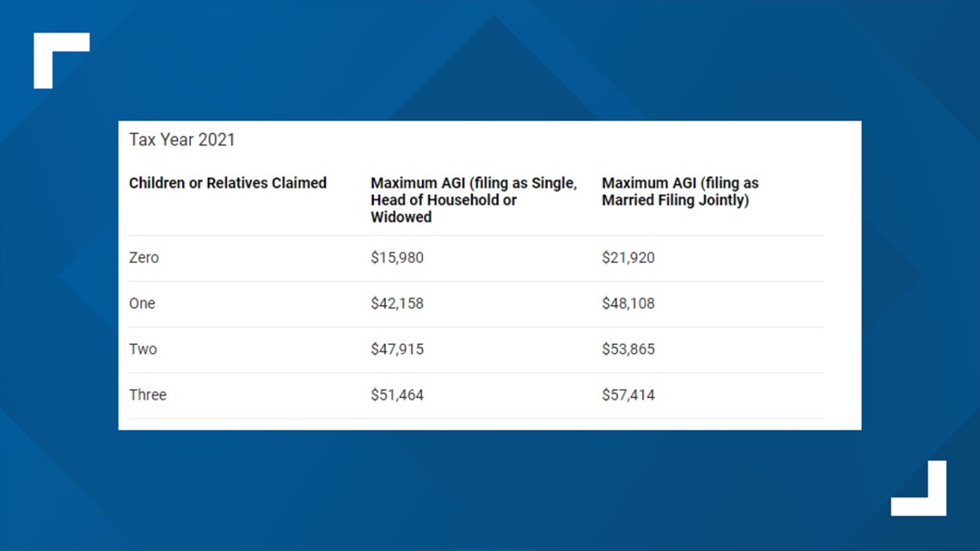Select the Three row label
980x551 pixels.
pyautogui.click(x=148, y=395)
